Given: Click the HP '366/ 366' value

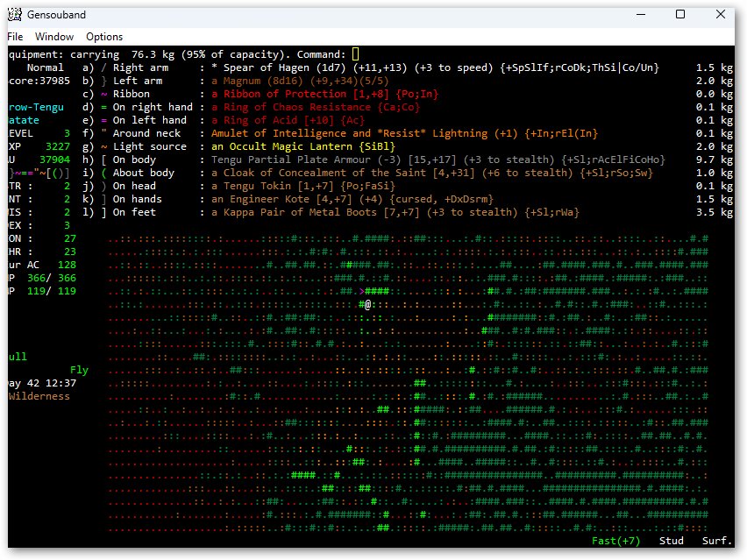Looking at the screenshot, I should click(52, 278).
